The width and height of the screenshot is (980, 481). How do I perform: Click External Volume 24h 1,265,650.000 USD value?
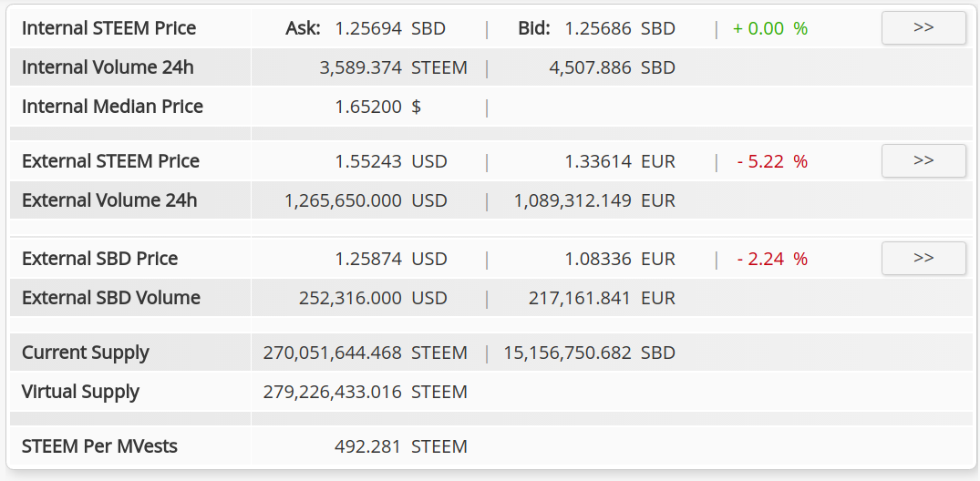click(366, 200)
